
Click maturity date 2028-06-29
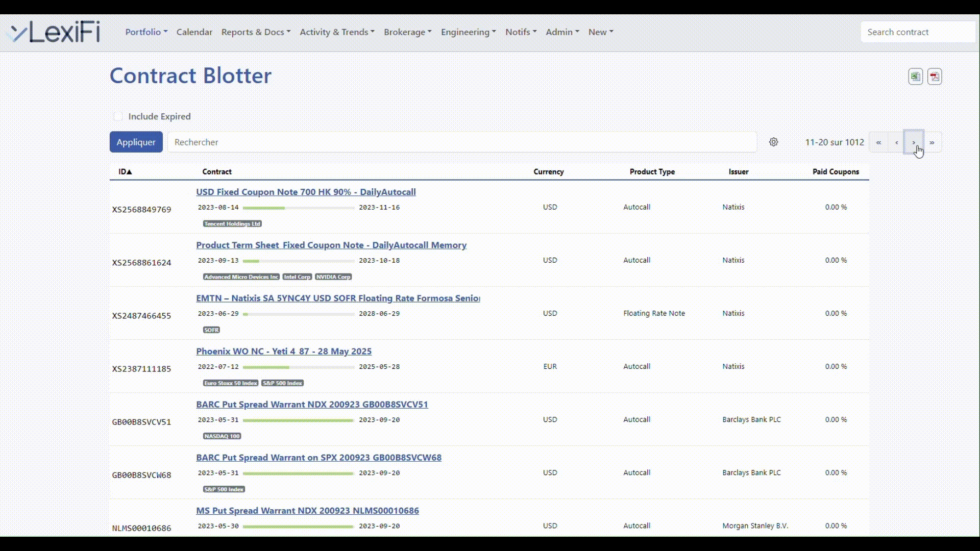pos(379,313)
